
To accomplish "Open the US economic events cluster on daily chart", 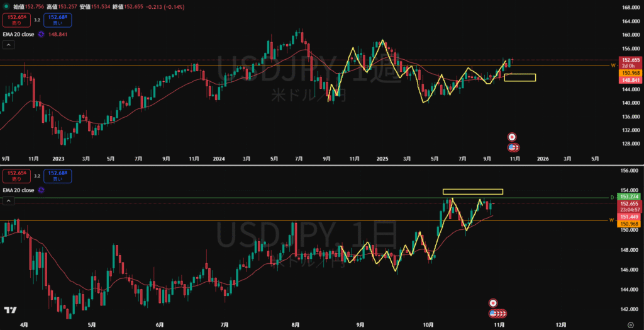I will coord(497,313).
